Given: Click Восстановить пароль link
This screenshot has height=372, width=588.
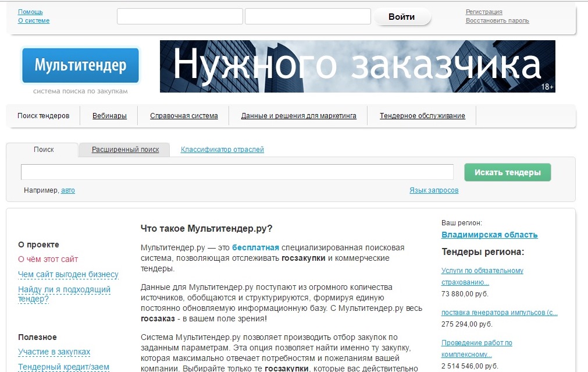Looking at the screenshot, I should tap(497, 20).
